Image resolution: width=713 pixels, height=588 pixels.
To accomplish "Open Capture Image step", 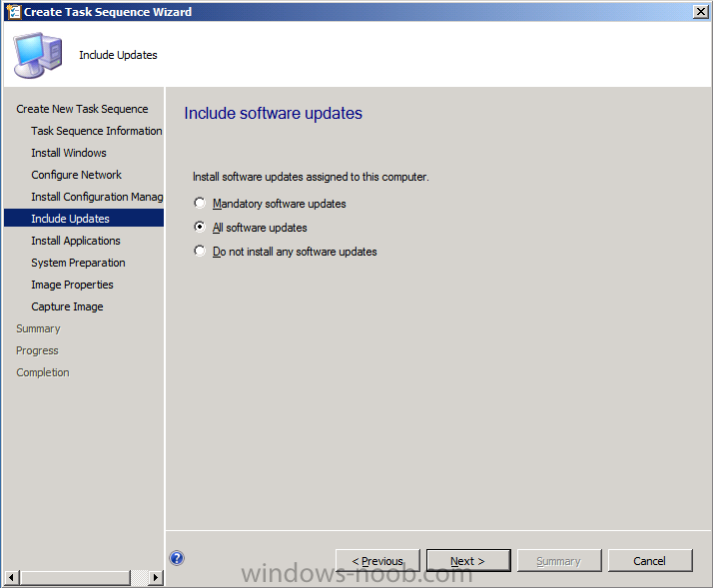I will click(67, 306).
